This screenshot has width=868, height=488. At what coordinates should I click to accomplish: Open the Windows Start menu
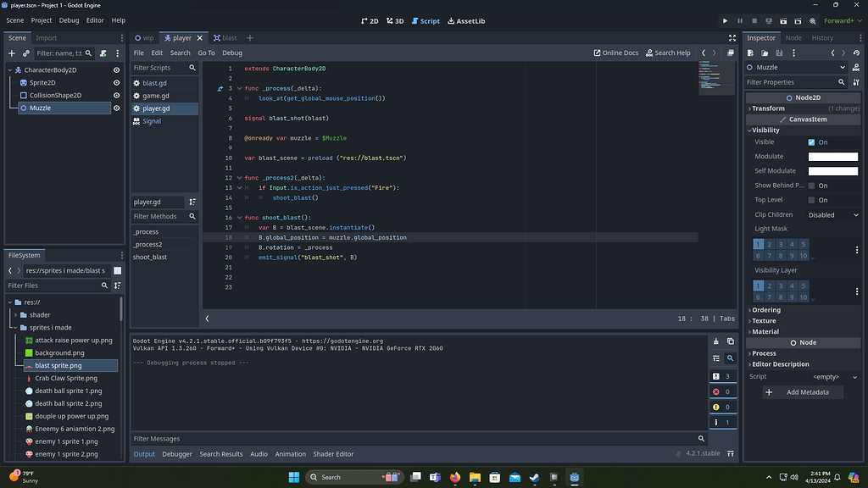click(x=294, y=477)
